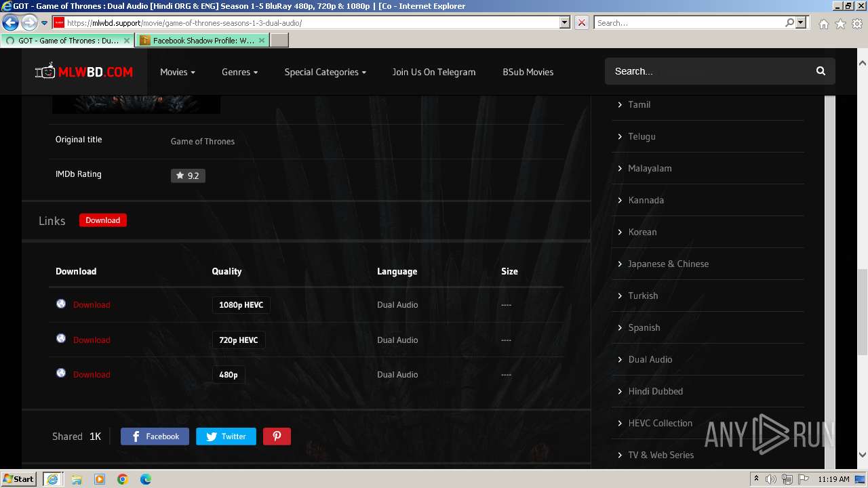Open Internet Explorer from taskbar
Viewport: 868px width, 488px height.
coord(53,479)
